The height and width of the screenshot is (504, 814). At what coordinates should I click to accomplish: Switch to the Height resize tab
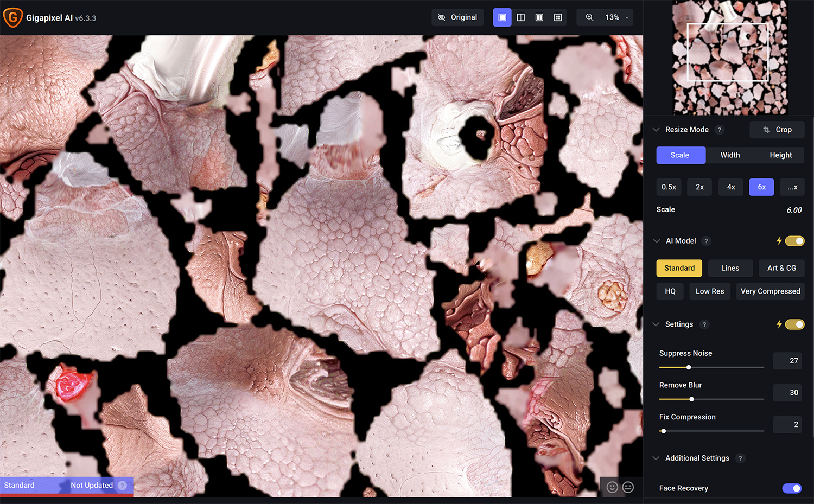click(780, 155)
